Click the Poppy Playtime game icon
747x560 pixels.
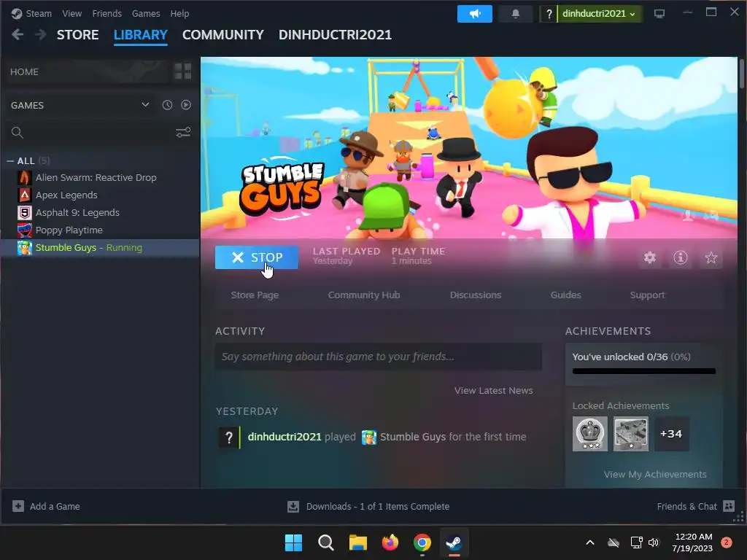click(x=25, y=230)
